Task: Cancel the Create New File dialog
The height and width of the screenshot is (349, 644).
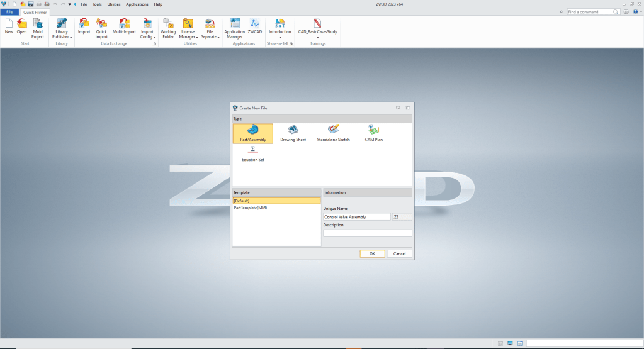Action: point(399,254)
